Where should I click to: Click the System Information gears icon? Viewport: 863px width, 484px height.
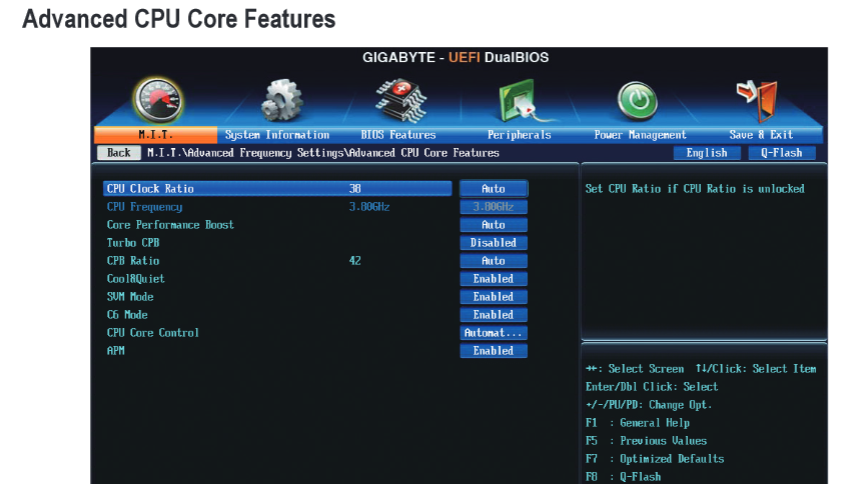[x=281, y=100]
